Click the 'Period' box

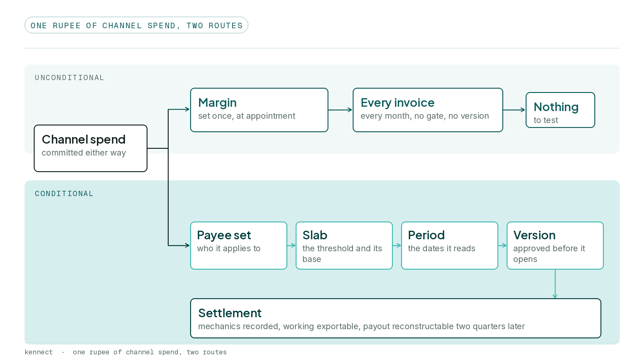[x=450, y=245]
